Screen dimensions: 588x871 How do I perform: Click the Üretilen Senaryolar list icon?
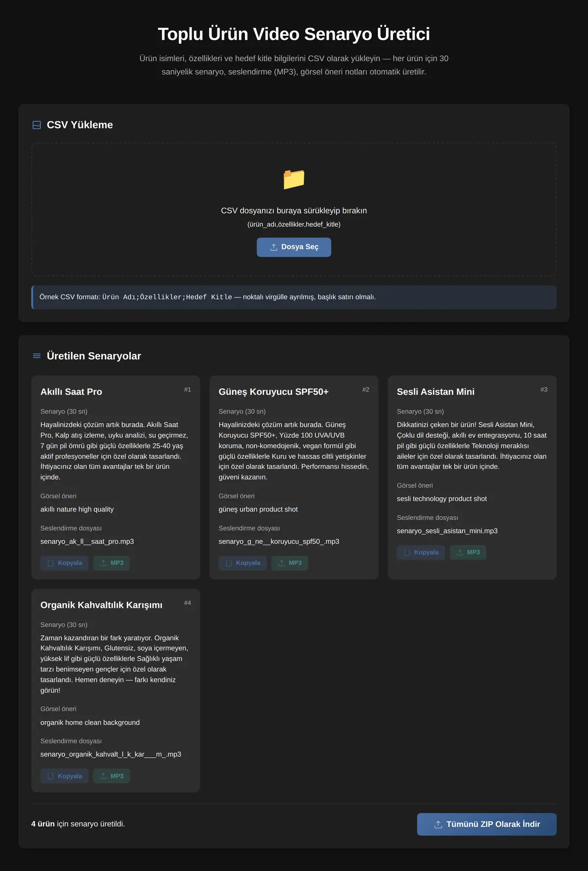click(x=37, y=356)
